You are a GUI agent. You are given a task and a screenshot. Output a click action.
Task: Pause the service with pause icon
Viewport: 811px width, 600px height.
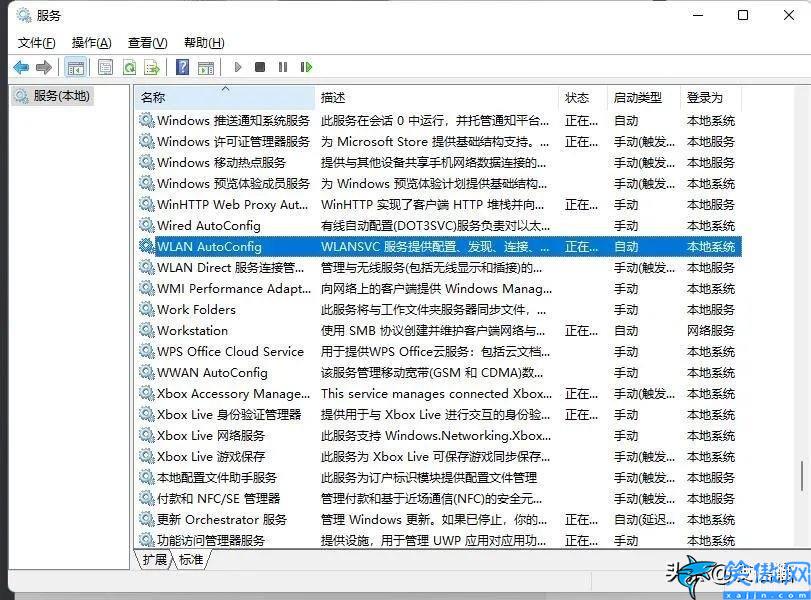point(283,67)
